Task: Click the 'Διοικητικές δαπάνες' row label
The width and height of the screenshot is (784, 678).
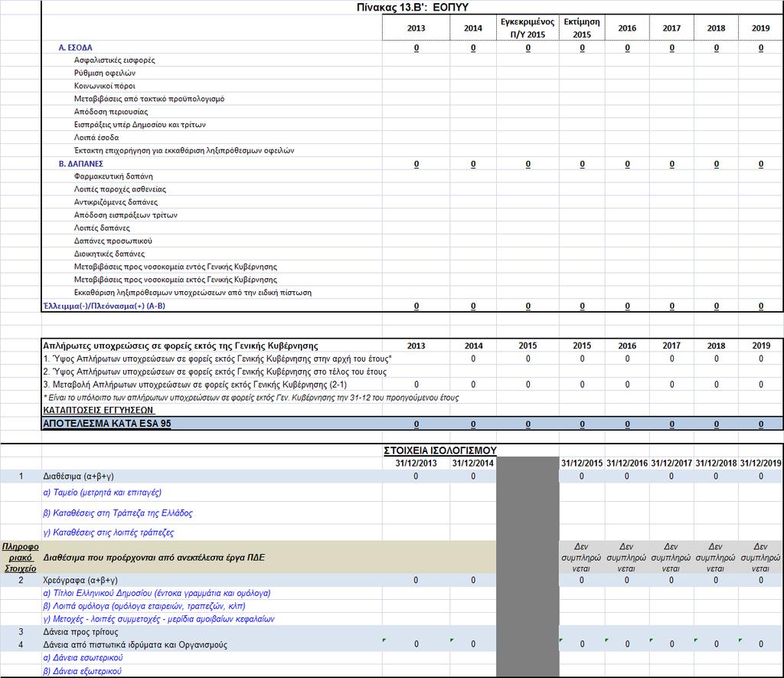Action: pos(109,254)
